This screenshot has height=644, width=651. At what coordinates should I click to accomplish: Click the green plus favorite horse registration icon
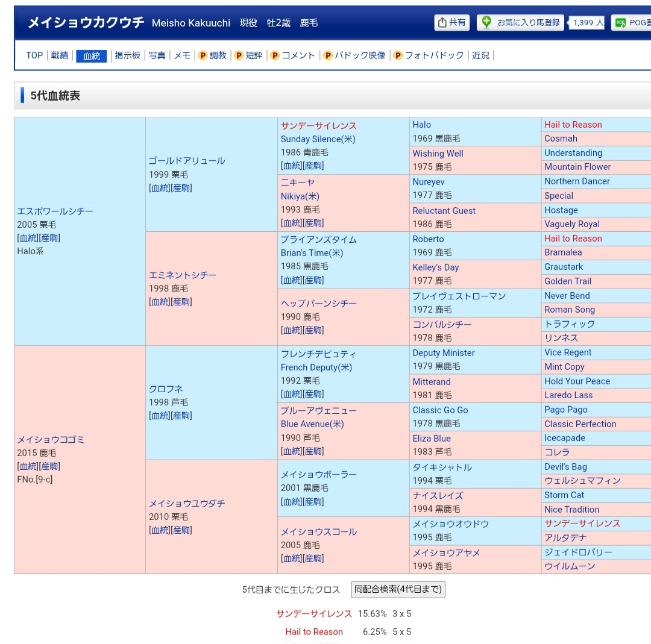click(486, 23)
